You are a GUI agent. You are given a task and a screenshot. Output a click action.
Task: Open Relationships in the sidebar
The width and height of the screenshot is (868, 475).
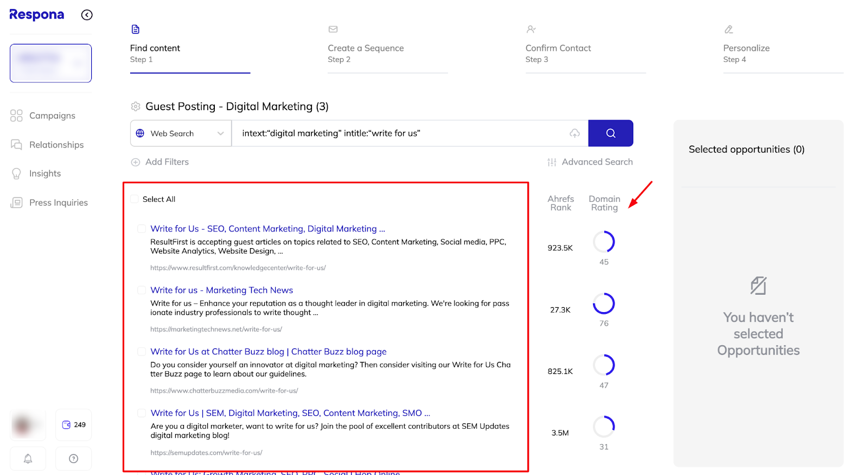point(56,145)
